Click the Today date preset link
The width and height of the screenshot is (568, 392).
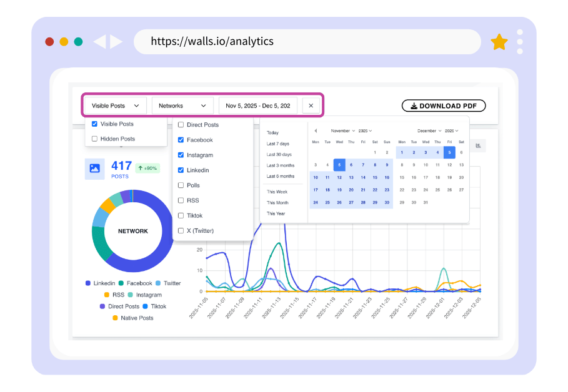click(272, 133)
